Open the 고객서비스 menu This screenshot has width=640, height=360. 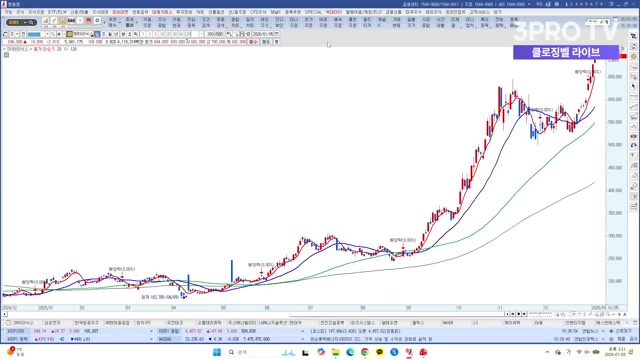click(480, 12)
